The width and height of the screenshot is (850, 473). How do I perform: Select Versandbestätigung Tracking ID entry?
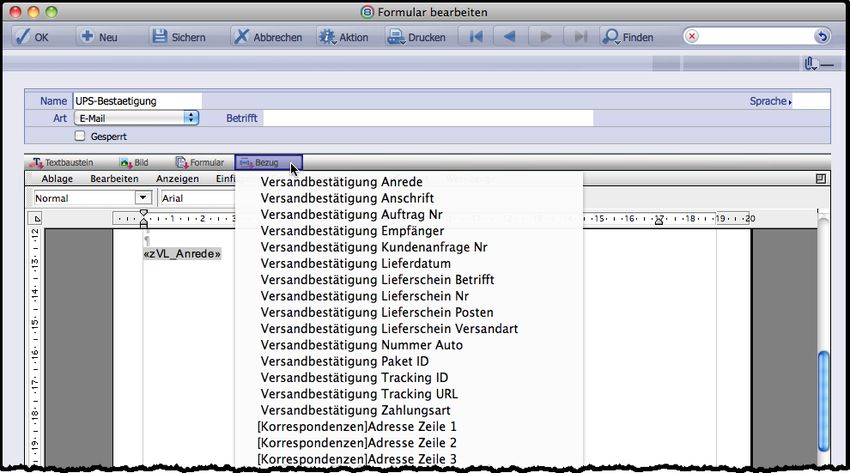click(354, 378)
